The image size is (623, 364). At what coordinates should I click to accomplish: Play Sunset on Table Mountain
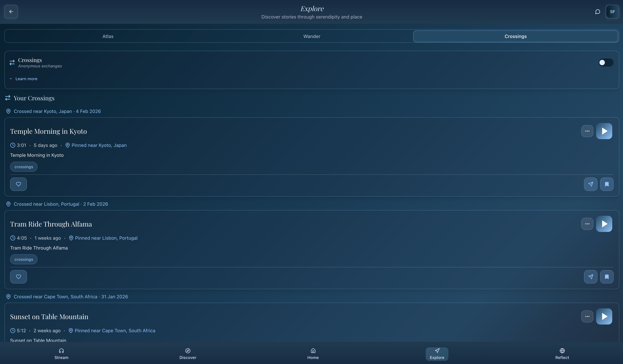[x=604, y=316]
